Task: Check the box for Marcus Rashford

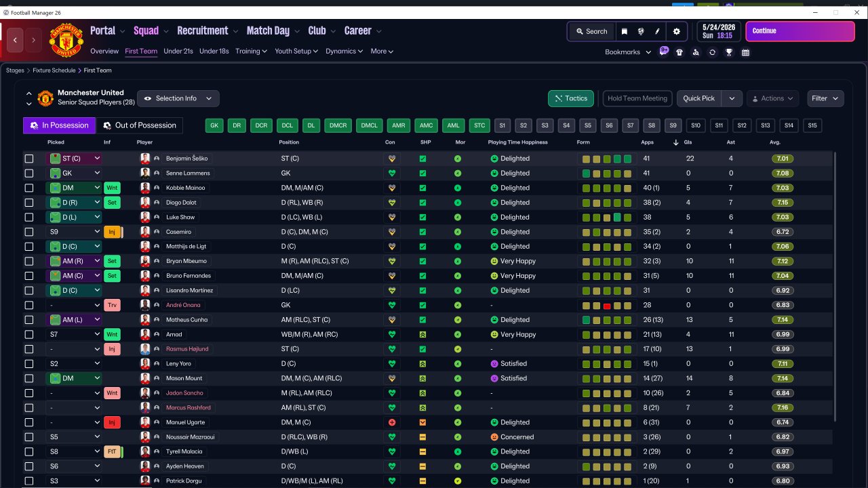Action: (x=29, y=407)
